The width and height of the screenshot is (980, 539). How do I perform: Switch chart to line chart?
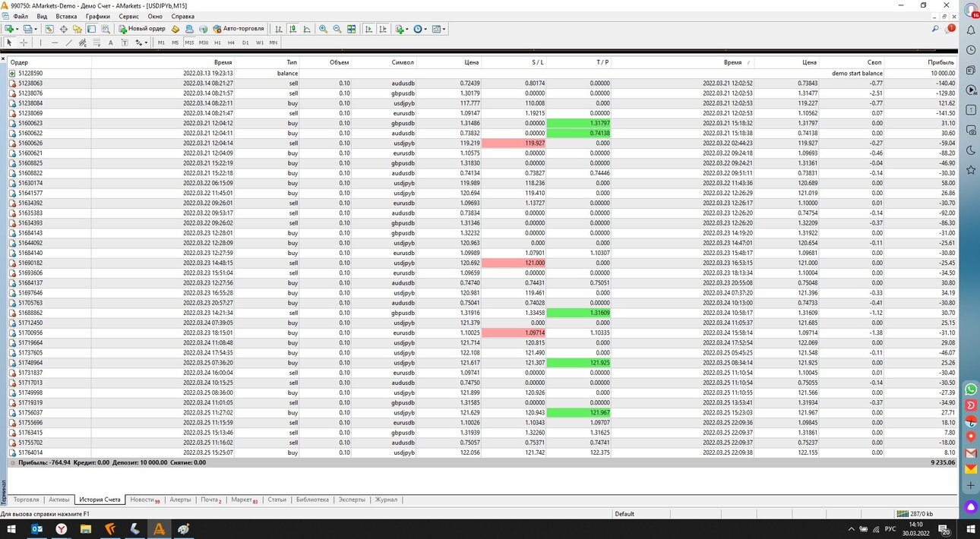[306, 29]
